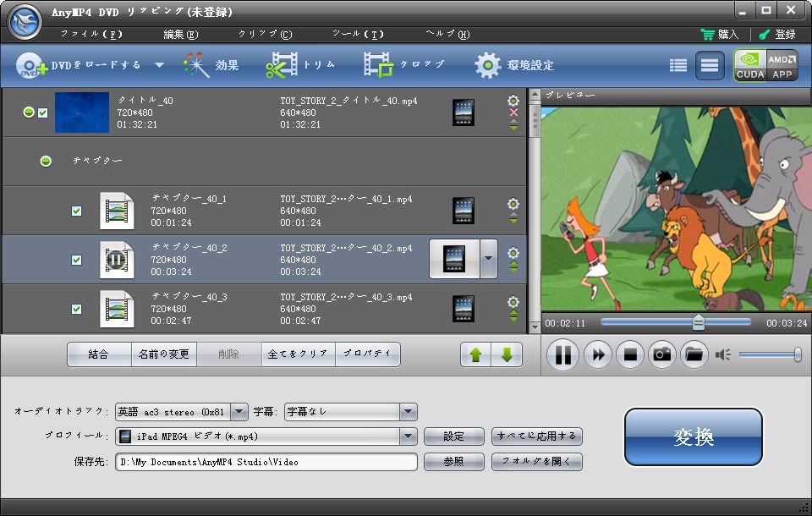
Task: Open the profile (プロフィール) dropdown
Action: point(408,436)
